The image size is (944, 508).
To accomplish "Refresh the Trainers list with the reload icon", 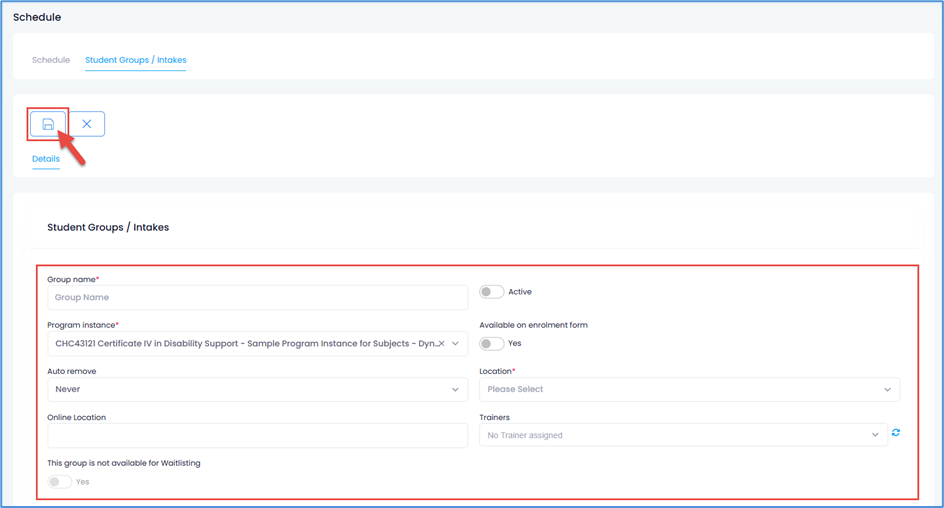I will 896,433.
